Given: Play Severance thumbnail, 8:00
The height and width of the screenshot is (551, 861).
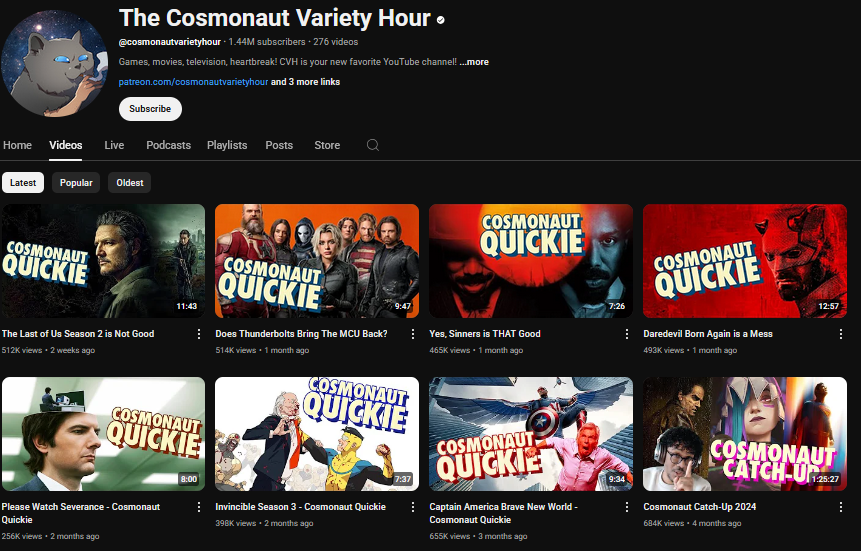Looking at the screenshot, I should point(103,434).
